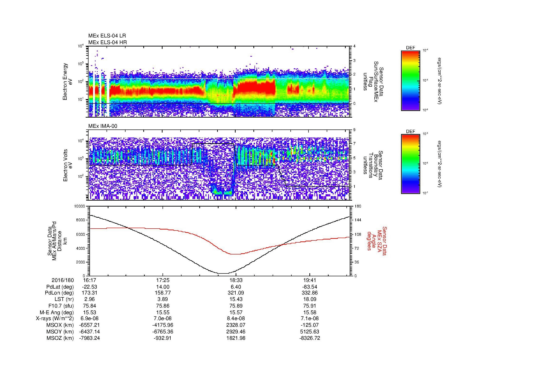Click the 'PdLon (deg)' row label
This screenshot has width=555, height=392.
click(60, 293)
